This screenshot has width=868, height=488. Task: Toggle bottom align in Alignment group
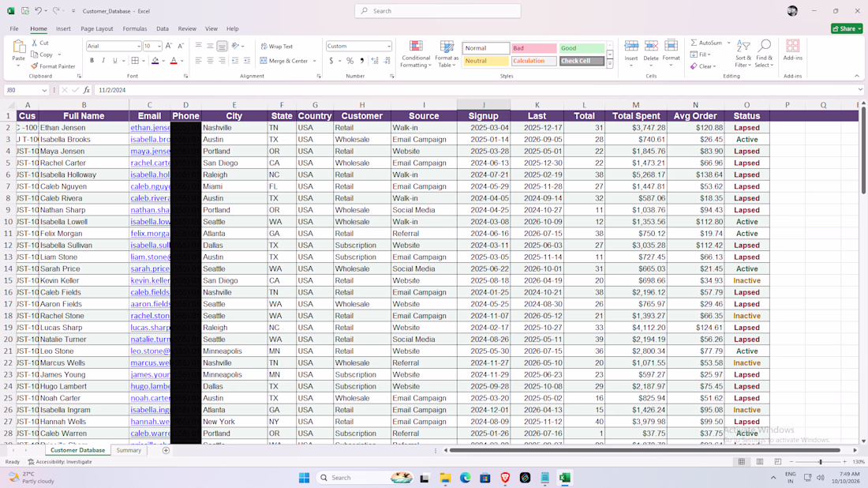222,47
